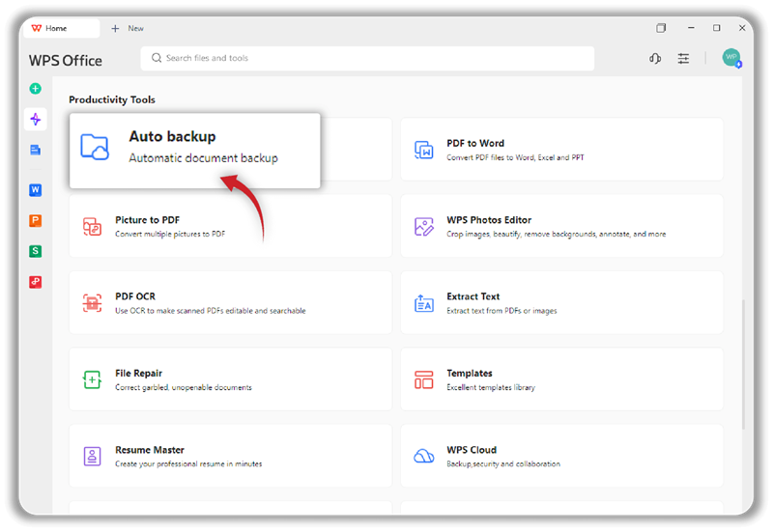Click 'Backup,security and collaboration' text
Viewport: 773px width, 532px height.
[503, 464]
